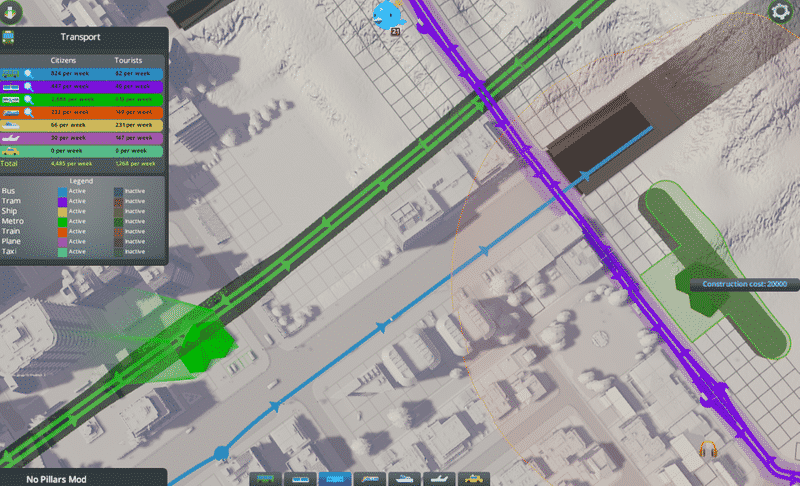Select the Ship tab in the bottom toolbar
800x486 pixels.
(x=404, y=479)
